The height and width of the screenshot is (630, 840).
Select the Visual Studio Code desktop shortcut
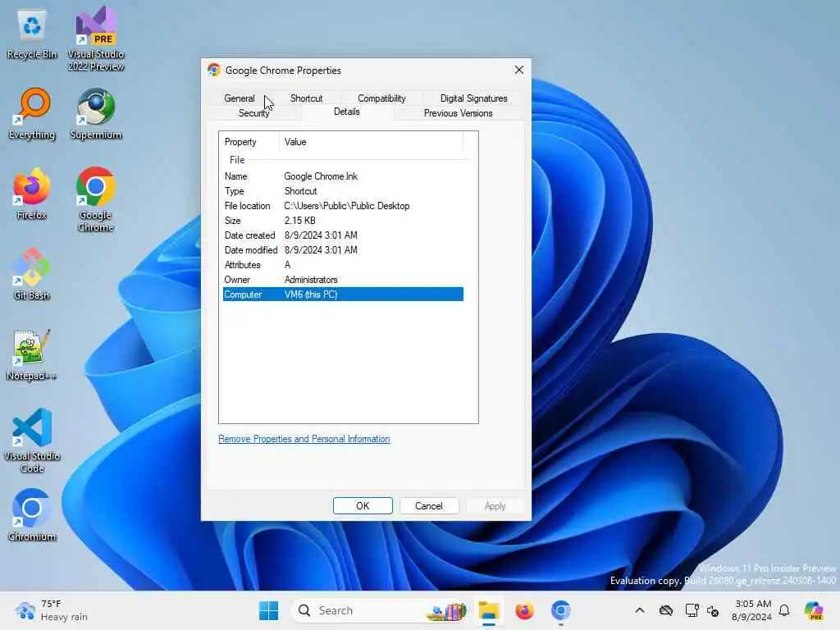click(32, 441)
